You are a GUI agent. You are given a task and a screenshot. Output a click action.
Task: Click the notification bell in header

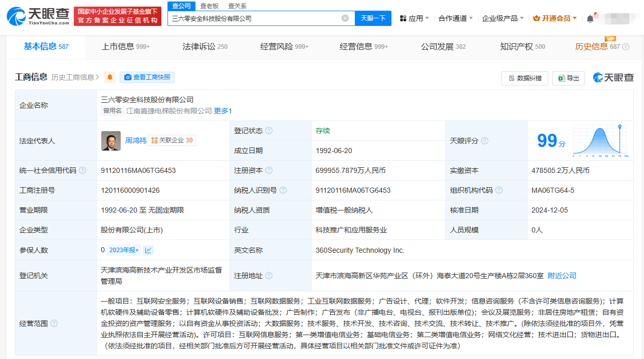coord(590,18)
